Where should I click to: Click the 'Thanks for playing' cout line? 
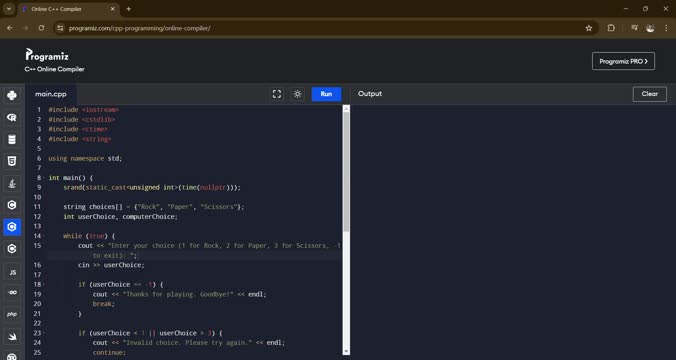[179, 294]
